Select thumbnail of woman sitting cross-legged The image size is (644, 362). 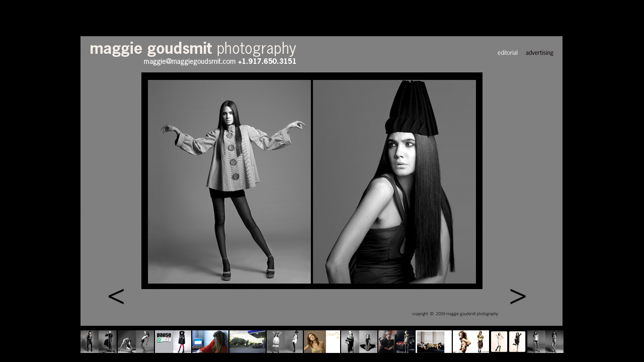click(x=359, y=342)
